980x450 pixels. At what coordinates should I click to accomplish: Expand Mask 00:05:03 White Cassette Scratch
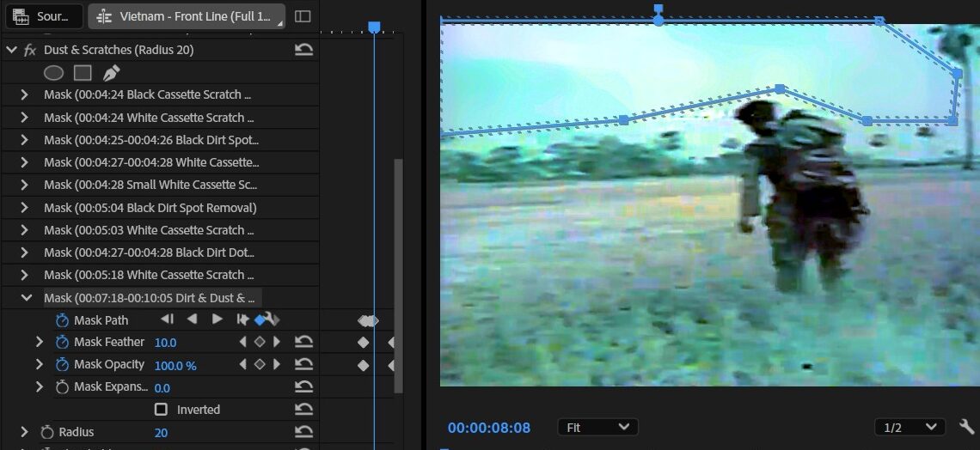24,229
